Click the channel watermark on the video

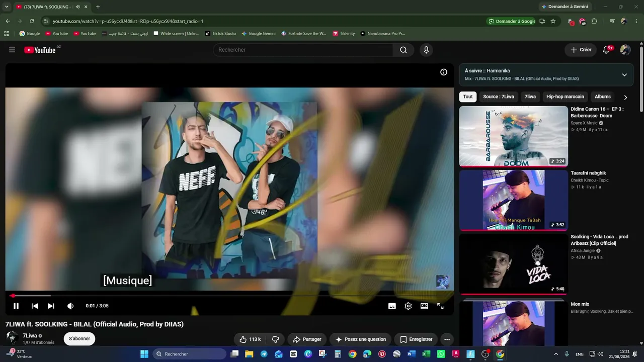pos(443,282)
